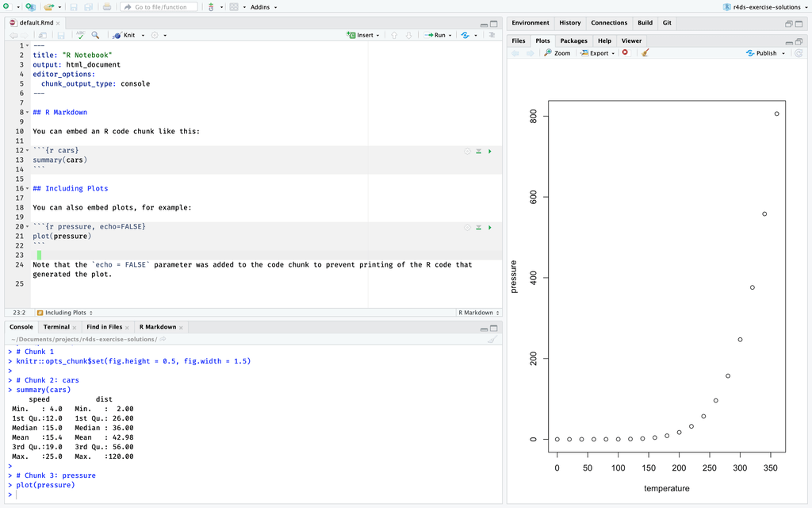The width and height of the screenshot is (812, 508).
Task: Remove current plot with red X icon
Action: pos(625,52)
